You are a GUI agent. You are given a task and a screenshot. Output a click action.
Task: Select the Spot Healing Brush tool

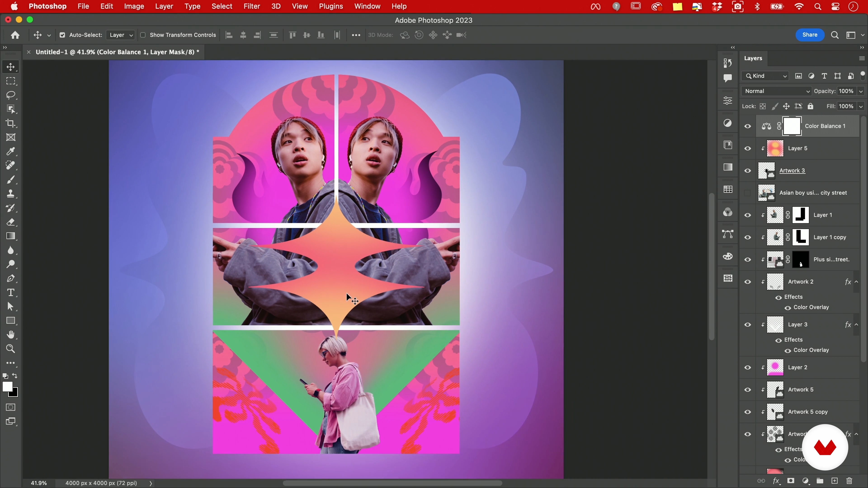click(x=11, y=165)
